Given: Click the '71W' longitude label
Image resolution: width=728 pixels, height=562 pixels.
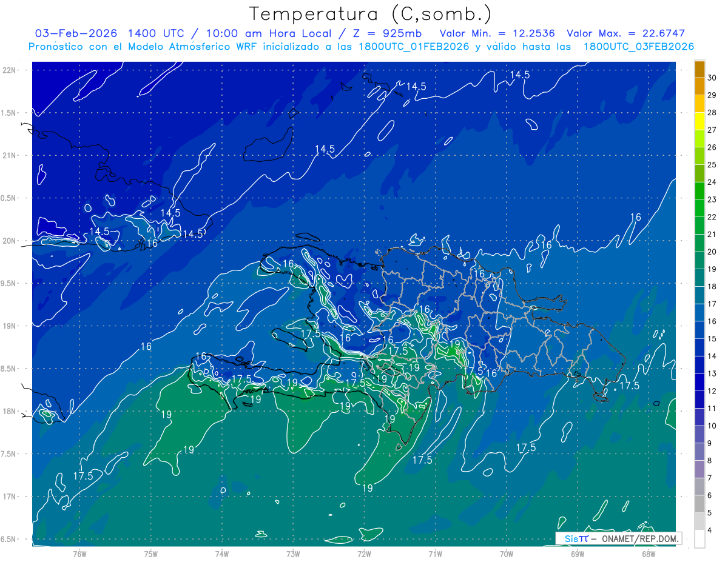Looking at the screenshot, I should (x=435, y=554).
